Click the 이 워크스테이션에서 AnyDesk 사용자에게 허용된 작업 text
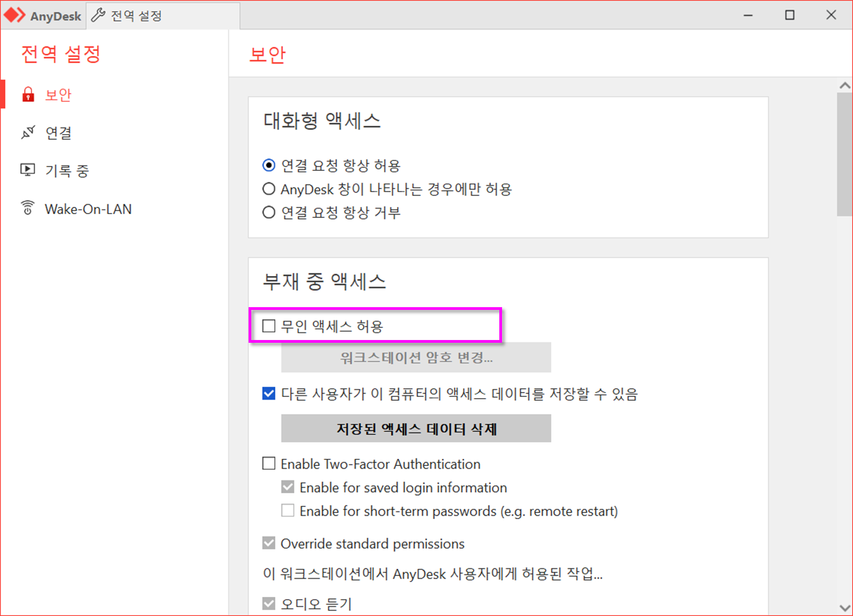Image resolution: width=853 pixels, height=616 pixels. point(433,574)
